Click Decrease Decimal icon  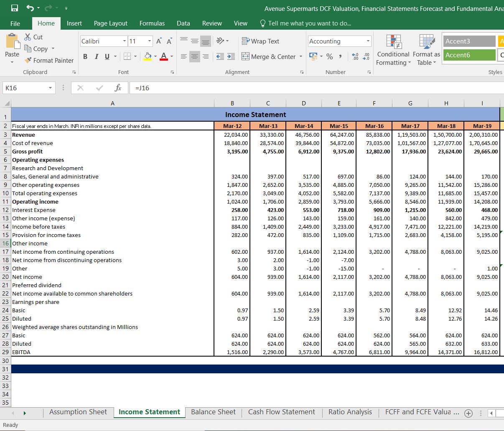tap(366, 56)
